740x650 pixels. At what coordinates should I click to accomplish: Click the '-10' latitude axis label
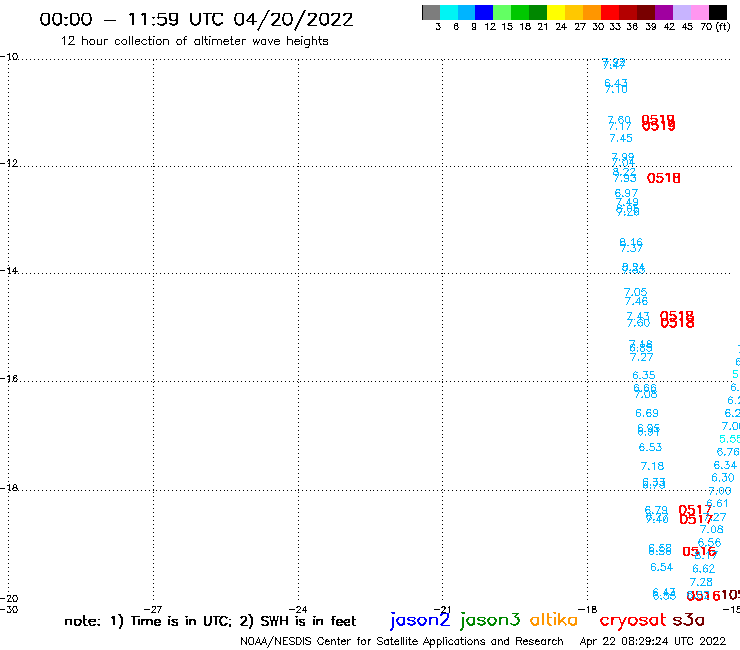click(9, 57)
